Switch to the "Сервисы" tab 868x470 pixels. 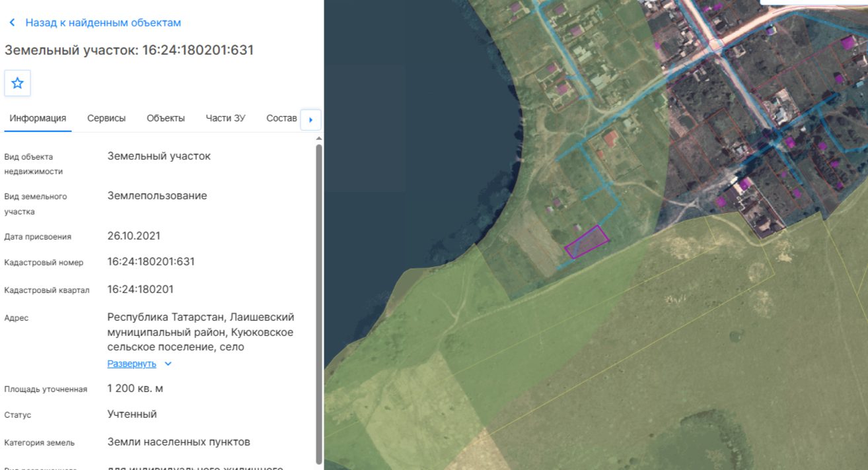[x=106, y=118]
